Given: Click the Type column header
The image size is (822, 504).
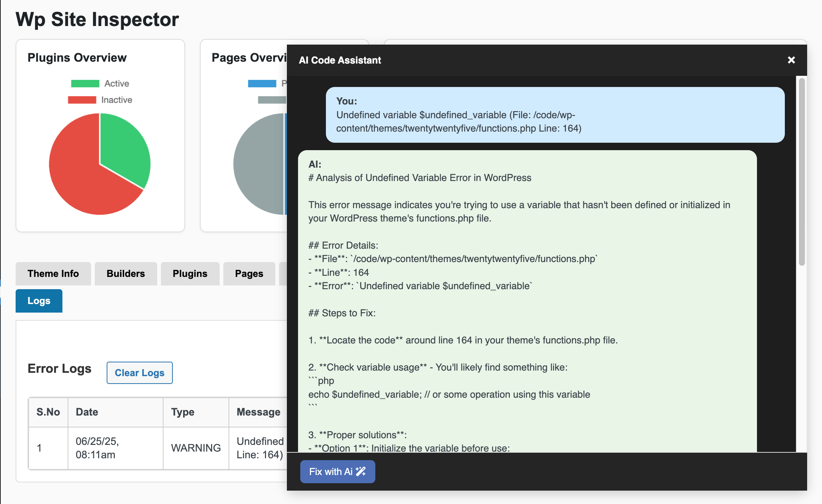Looking at the screenshot, I should coord(196,412).
